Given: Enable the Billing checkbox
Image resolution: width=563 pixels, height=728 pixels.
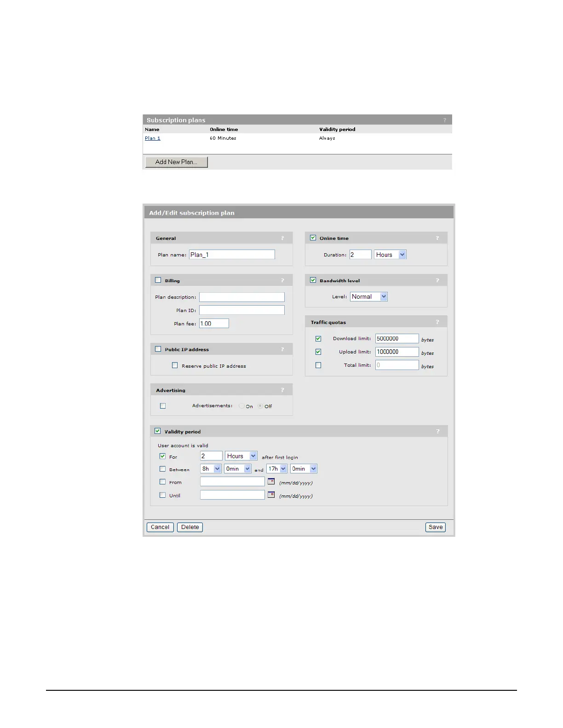Looking at the screenshot, I should tap(158, 280).
